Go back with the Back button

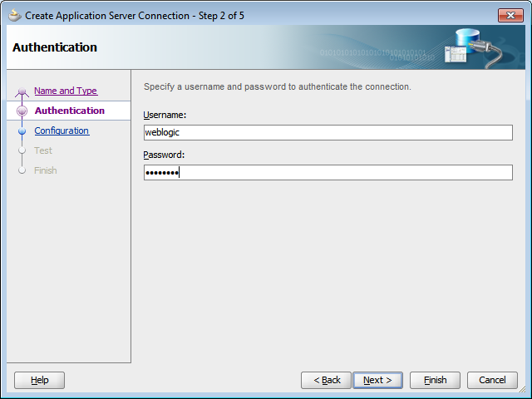point(326,381)
